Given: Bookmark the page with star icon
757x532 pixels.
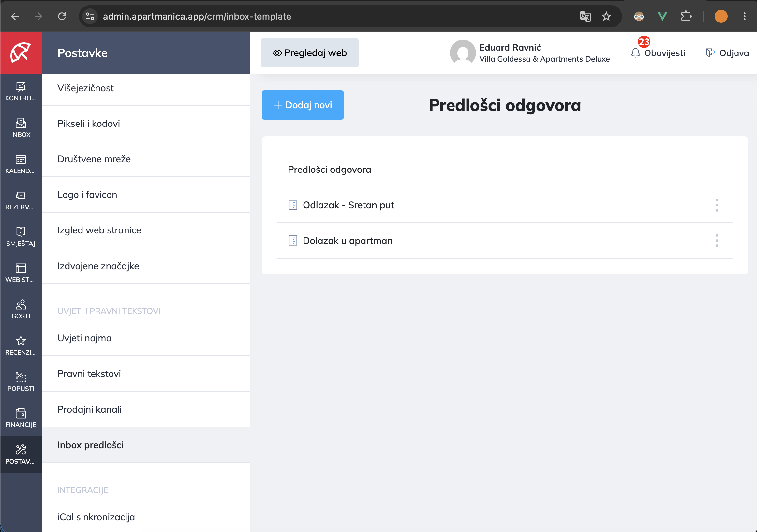Looking at the screenshot, I should pos(606,16).
